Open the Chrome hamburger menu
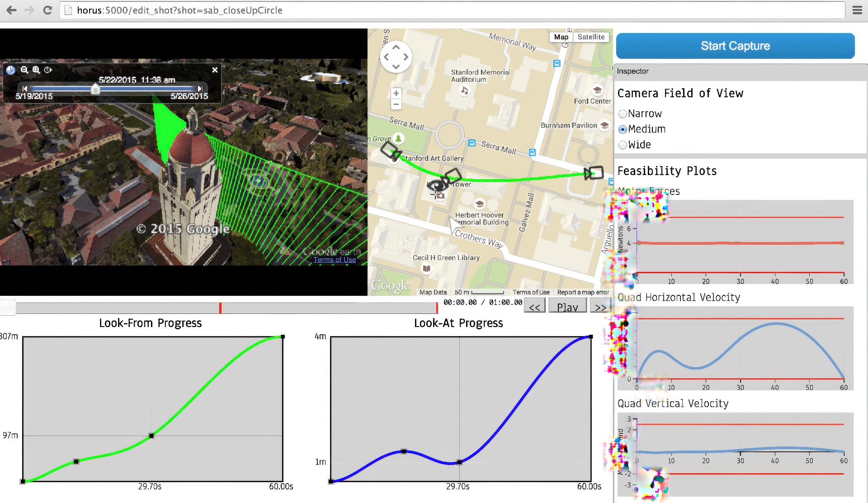The width and height of the screenshot is (868, 503). (857, 10)
